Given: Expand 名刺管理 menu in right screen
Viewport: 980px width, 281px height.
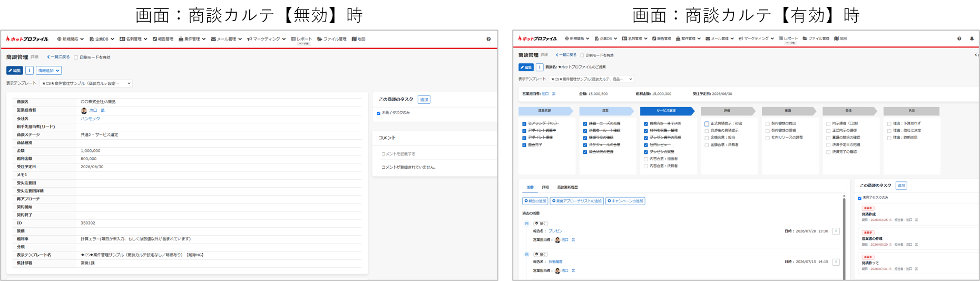Looking at the screenshot, I should point(635,38).
